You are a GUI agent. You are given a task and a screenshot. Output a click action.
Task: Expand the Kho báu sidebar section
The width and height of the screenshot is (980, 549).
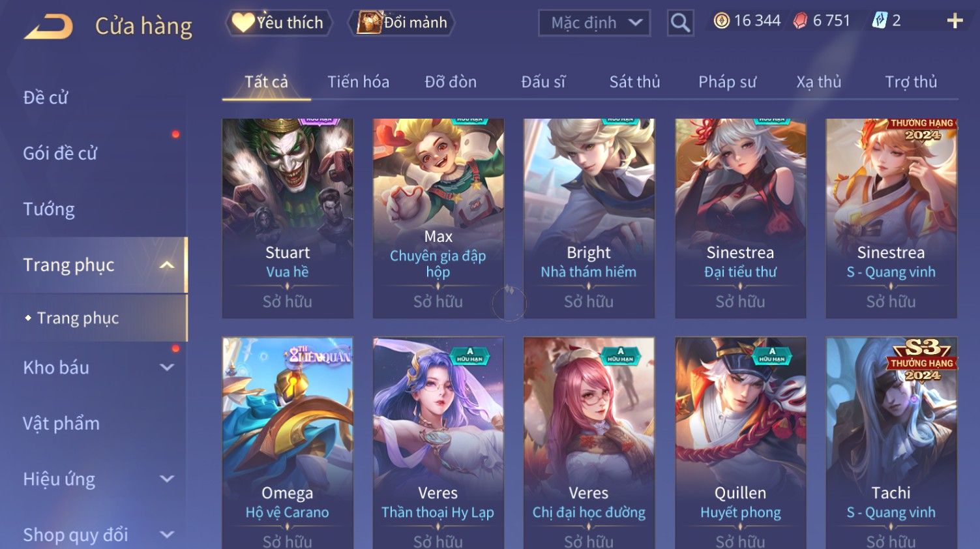(167, 367)
